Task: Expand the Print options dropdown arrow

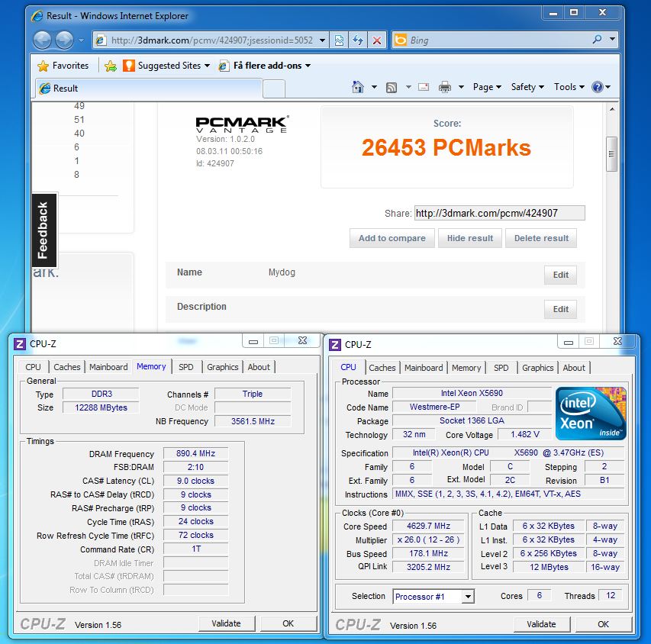Action: click(x=461, y=87)
